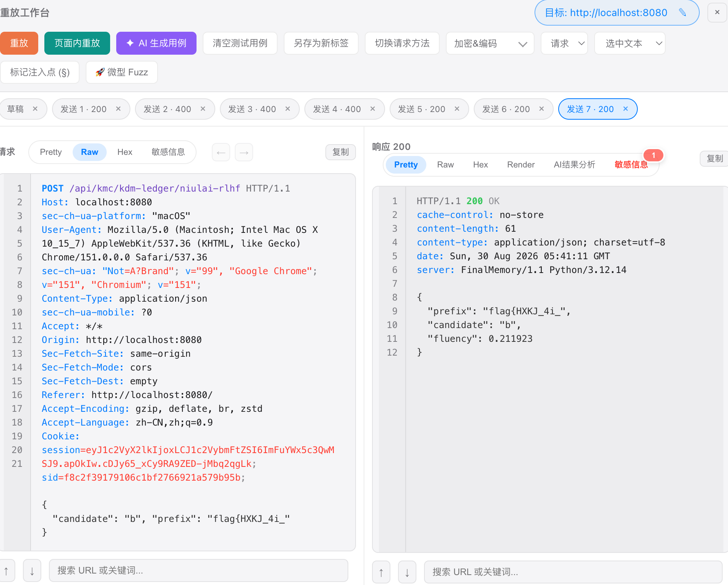Image resolution: width=728 pixels, height=585 pixels.
Task: Close the 发送 5 · 200 tab
Action: pyautogui.click(x=457, y=109)
